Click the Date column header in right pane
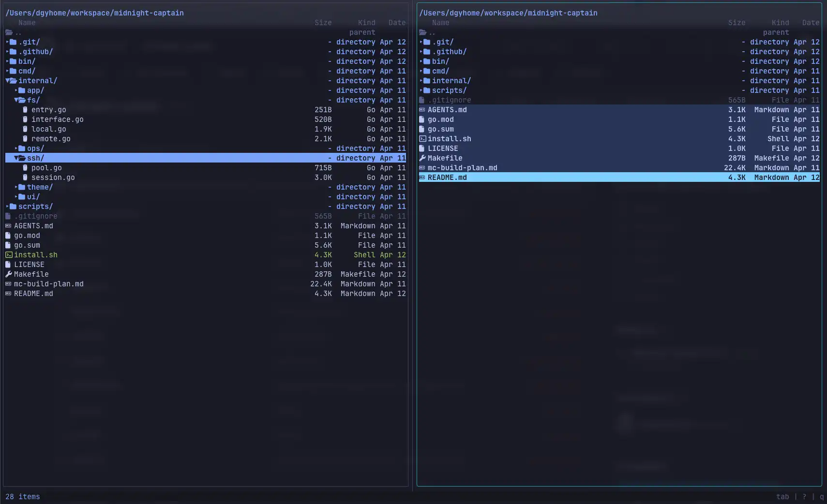This screenshot has height=504, width=827. [811, 23]
